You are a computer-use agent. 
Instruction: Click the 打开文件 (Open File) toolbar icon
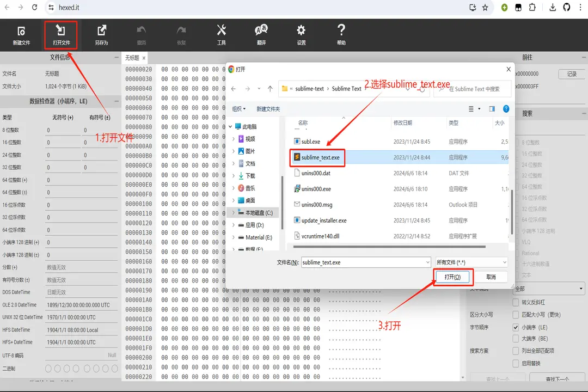click(61, 34)
